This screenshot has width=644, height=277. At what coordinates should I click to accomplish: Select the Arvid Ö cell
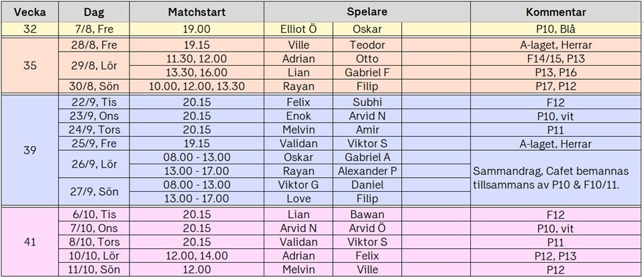pyautogui.click(x=367, y=228)
